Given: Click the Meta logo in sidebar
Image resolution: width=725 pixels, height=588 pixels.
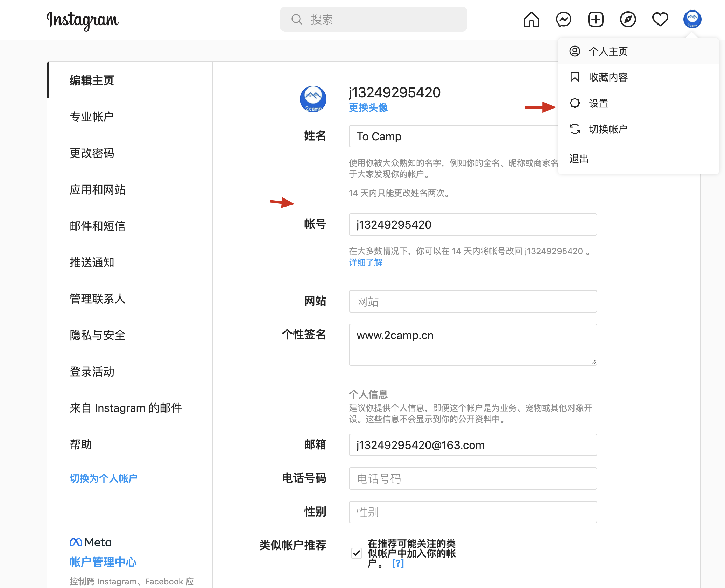Looking at the screenshot, I should (x=91, y=542).
